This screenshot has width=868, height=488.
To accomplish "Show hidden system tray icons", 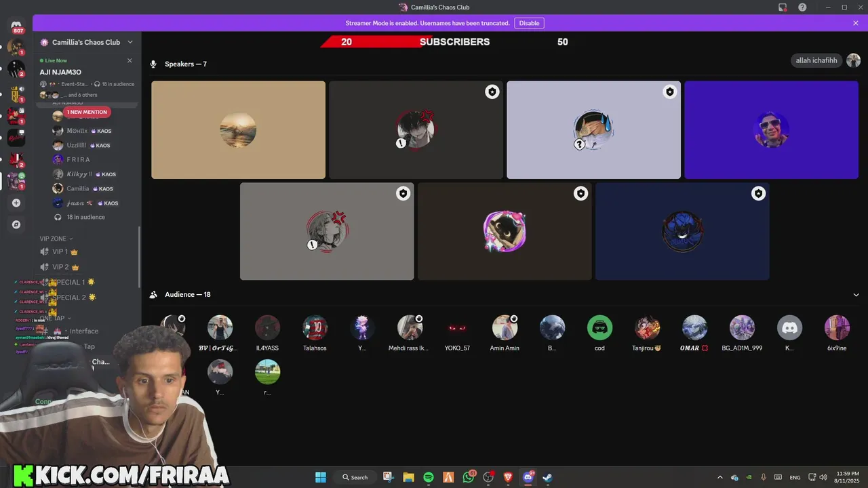I will (x=720, y=477).
